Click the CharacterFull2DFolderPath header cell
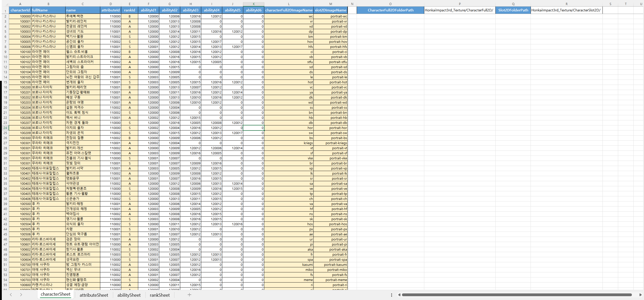This screenshot has height=300, width=644. coord(390,10)
